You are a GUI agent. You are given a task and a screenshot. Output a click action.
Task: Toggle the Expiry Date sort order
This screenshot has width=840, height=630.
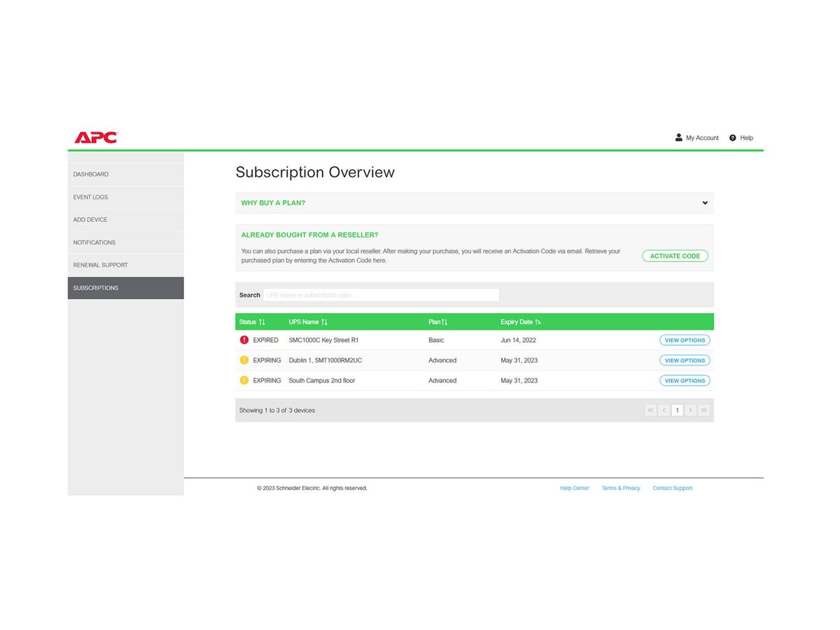[x=538, y=321]
